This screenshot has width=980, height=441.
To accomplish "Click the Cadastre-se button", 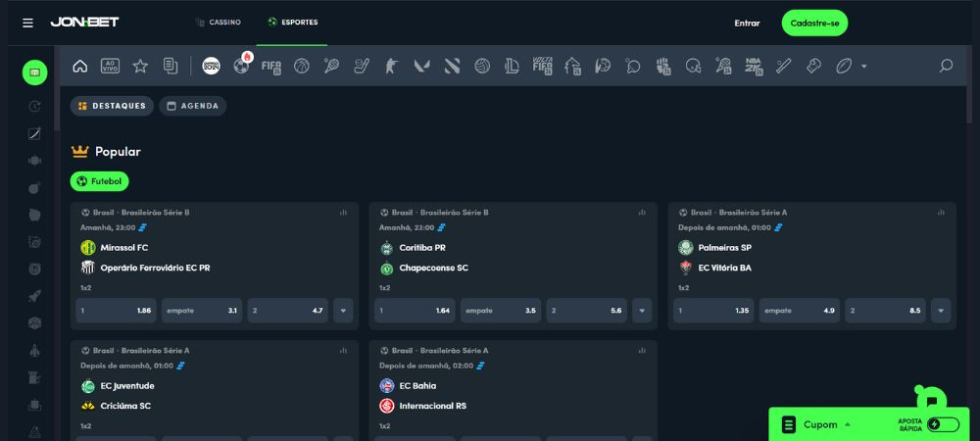I will tap(814, 23).
